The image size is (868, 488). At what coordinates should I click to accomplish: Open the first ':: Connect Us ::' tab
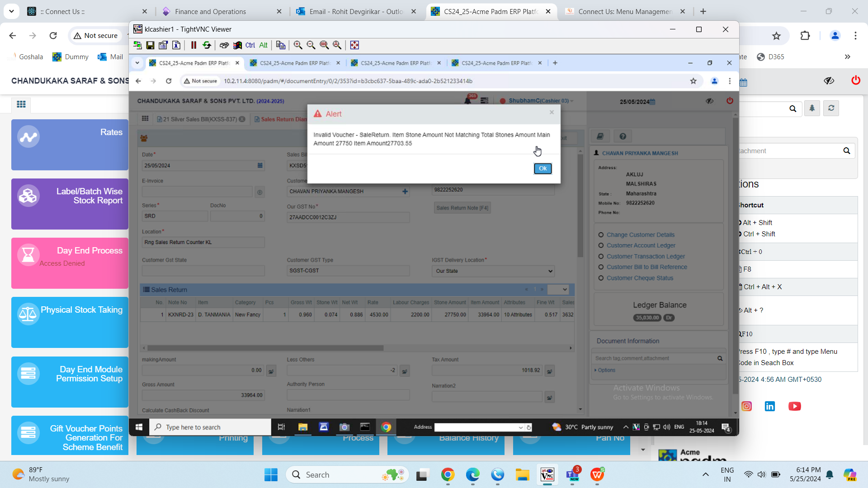point(87,11)
